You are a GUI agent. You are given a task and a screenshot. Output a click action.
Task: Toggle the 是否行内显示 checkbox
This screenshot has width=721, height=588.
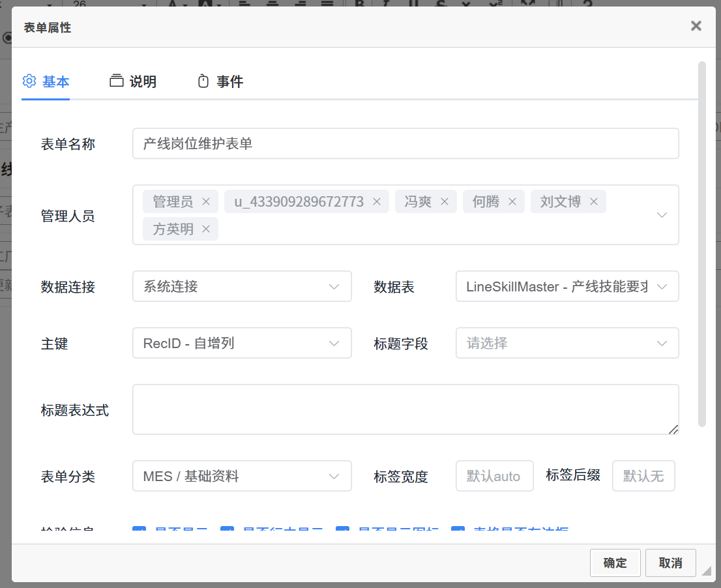tap(227, 532)
